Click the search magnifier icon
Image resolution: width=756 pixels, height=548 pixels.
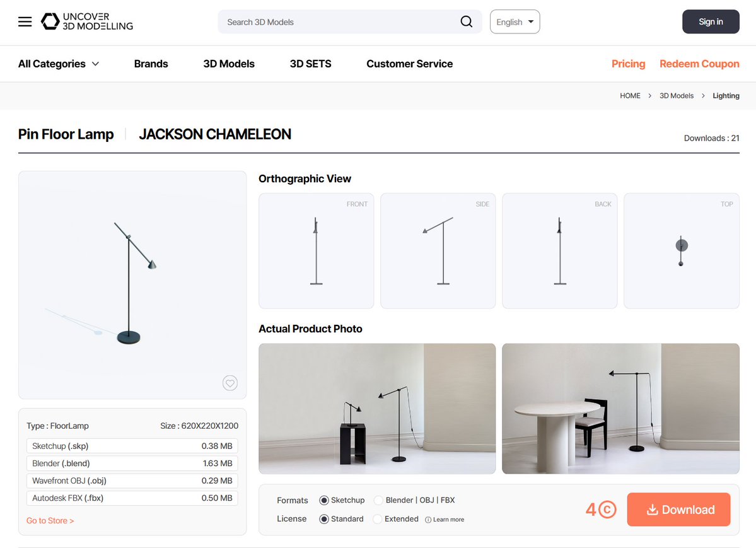[466, 21]
